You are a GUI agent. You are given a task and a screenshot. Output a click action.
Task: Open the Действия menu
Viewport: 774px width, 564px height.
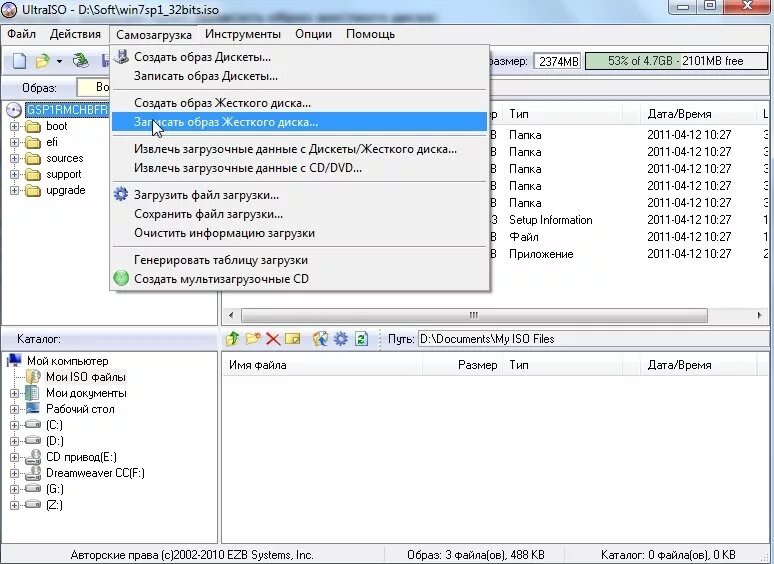coord(75,34)
